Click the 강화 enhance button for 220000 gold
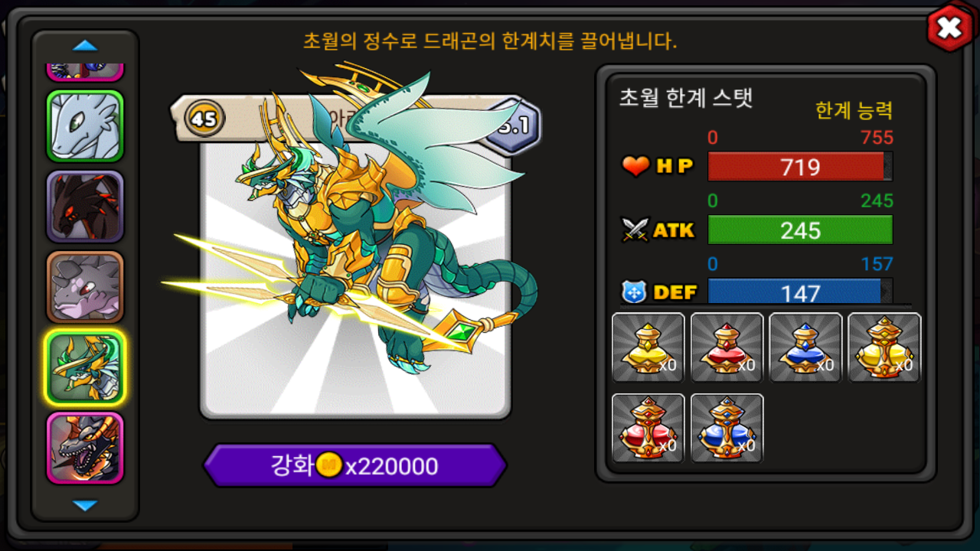980x551 pixels. (x=355, y=465)
